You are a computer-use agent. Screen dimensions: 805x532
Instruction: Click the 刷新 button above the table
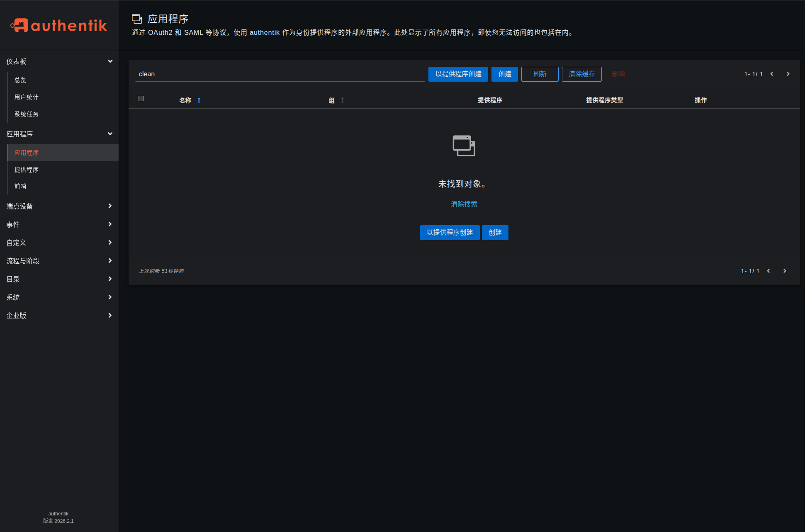pos(540,74)
